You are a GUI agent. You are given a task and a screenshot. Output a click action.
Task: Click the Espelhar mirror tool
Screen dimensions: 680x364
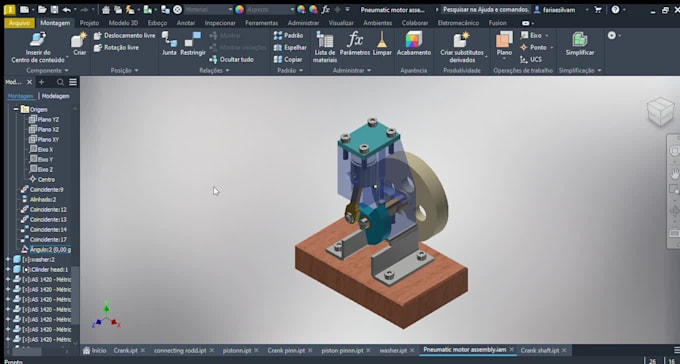tap(290, 47)
